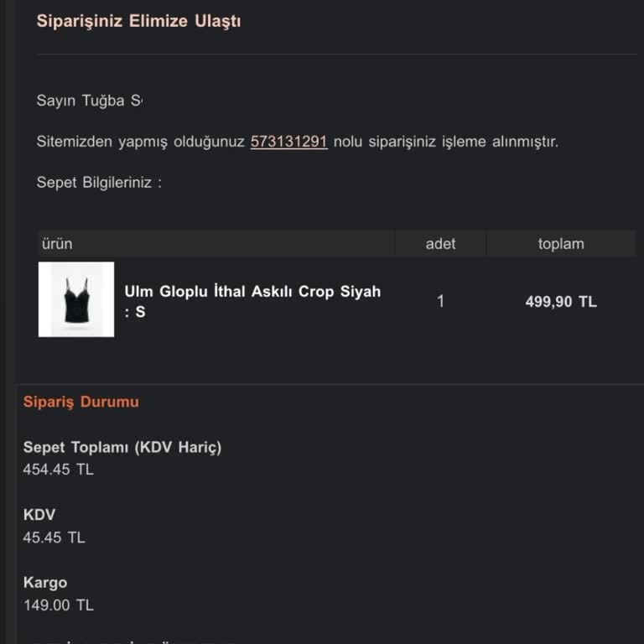The height and width of the screenshot is (644, 644).
Task: Click the "KDV" tax label
Action: coord(39,515)
